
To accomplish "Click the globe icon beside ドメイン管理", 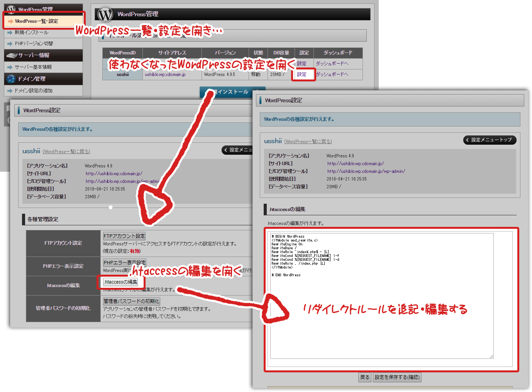I will (11, 79).
